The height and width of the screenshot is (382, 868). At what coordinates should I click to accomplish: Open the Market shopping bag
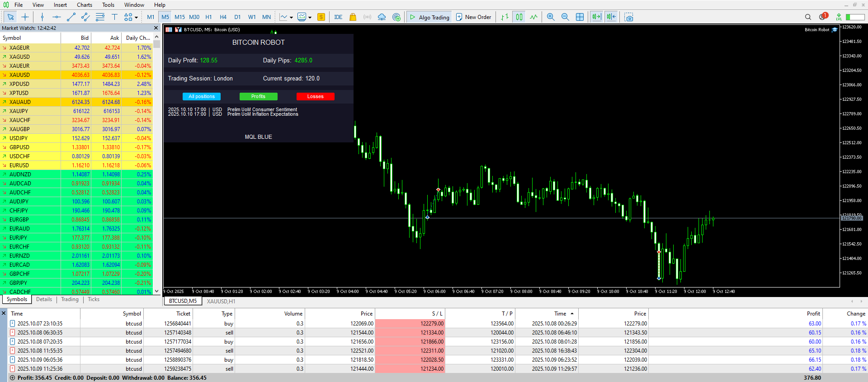pyautogui.click(x=353, y=17)
